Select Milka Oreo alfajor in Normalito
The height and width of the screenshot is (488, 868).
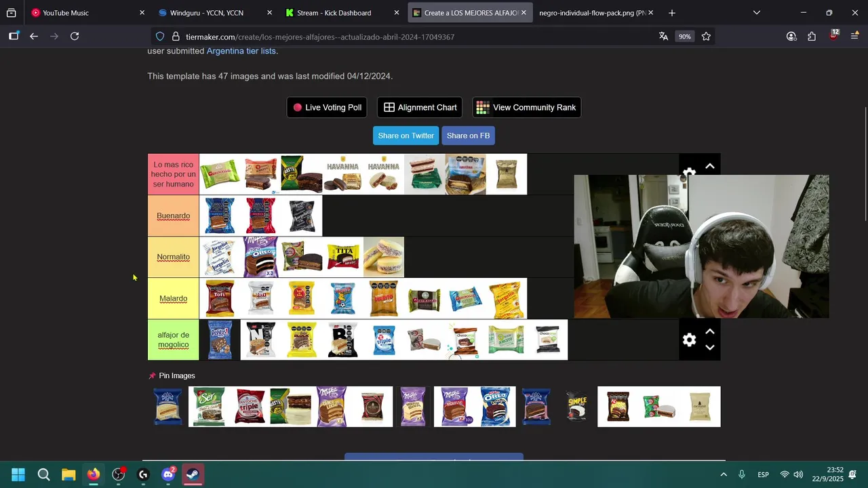coord(261,257)
